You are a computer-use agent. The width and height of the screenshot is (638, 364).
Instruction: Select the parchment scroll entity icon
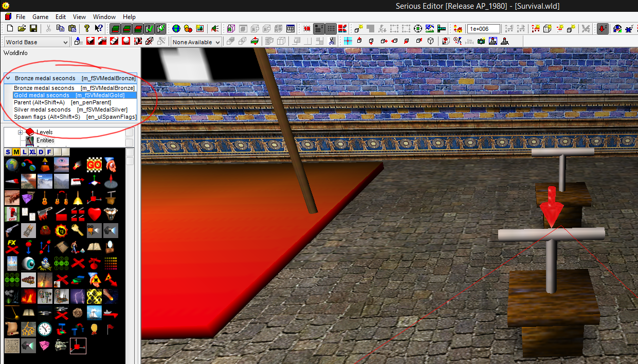point(12,328)
